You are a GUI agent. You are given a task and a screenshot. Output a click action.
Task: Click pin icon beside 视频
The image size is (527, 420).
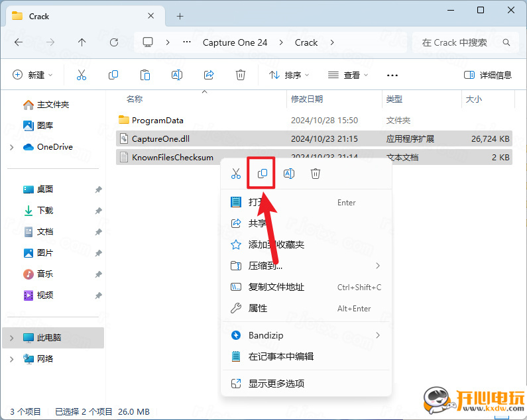click(x=98, y=295)
